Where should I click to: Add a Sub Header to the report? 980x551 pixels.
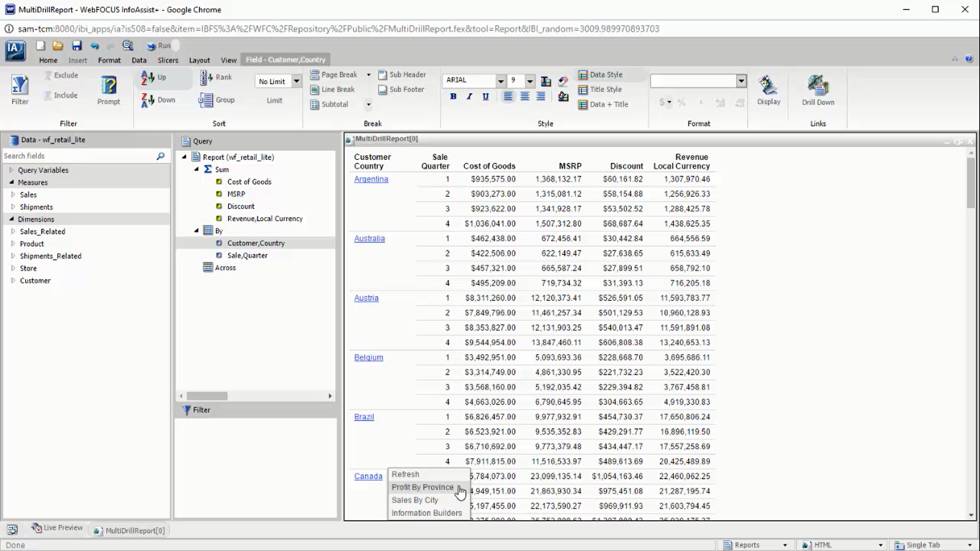pos(402,75)
